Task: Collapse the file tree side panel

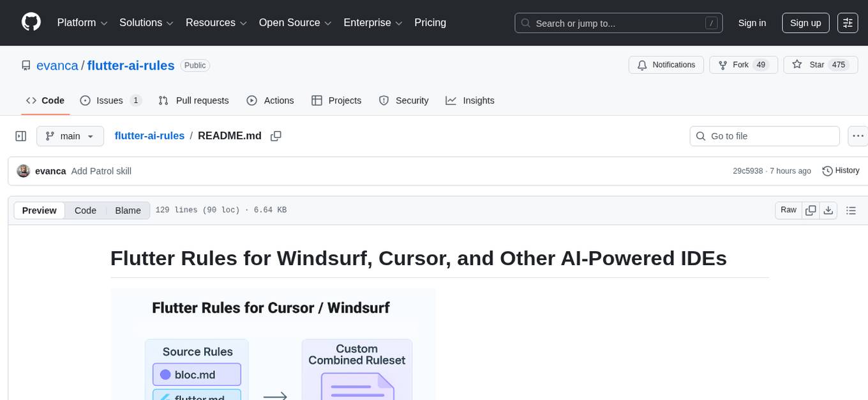Action: click(20, 136)
